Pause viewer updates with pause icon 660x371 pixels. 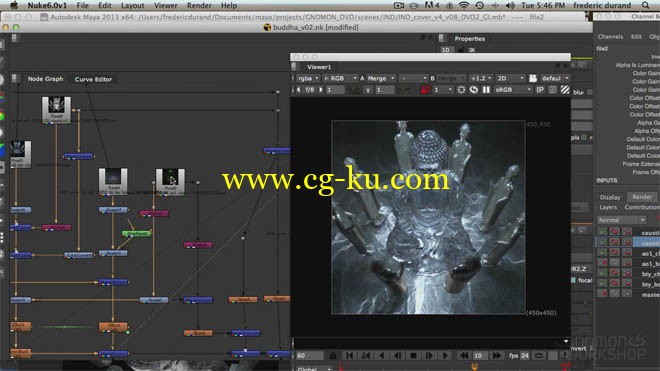click(486, 90)
